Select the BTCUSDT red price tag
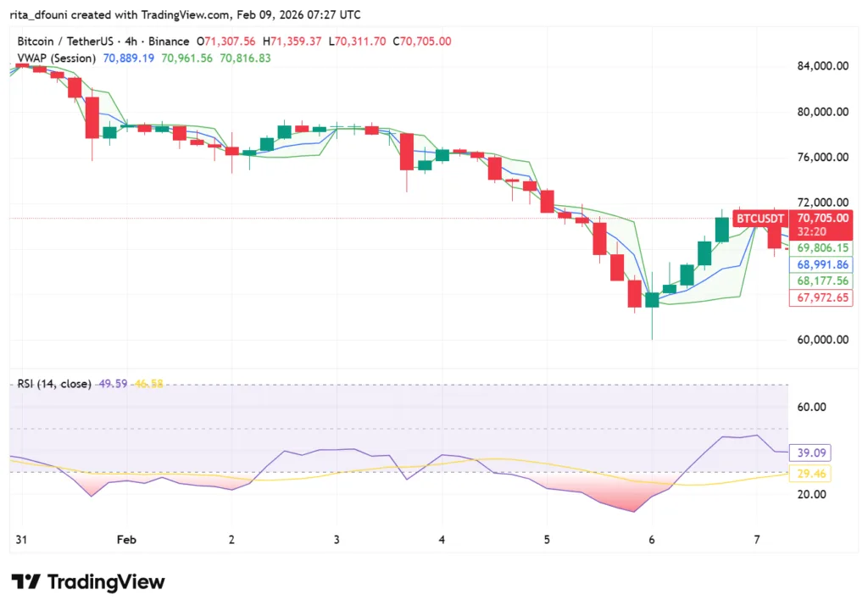This screenshot has width=868, height=611. tap(759, 218)
